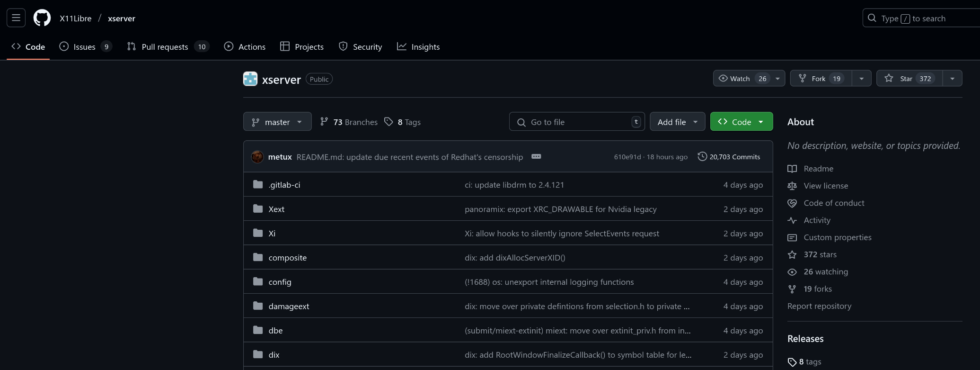
Task: Open the Add file dropdown
Action: pyautogui.click(x=677, y=122)
